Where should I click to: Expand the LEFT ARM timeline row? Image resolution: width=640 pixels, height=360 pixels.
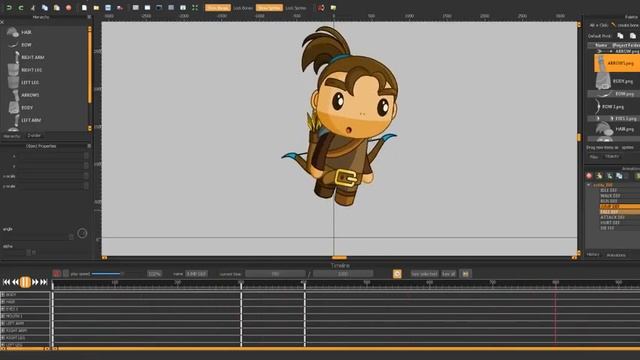[x=3, y=323]
